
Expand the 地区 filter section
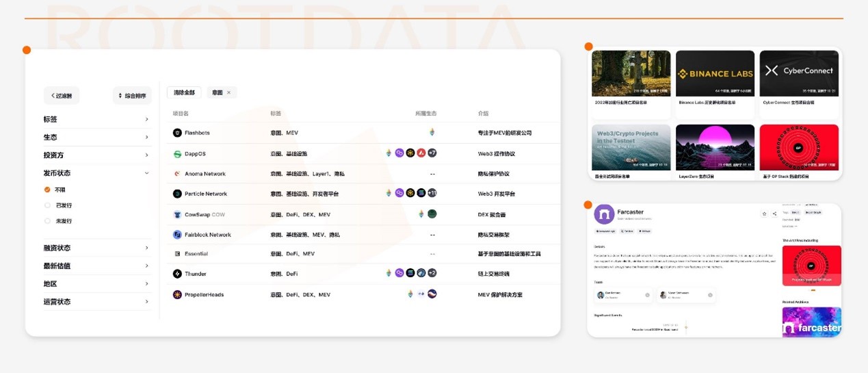point(96,283)
